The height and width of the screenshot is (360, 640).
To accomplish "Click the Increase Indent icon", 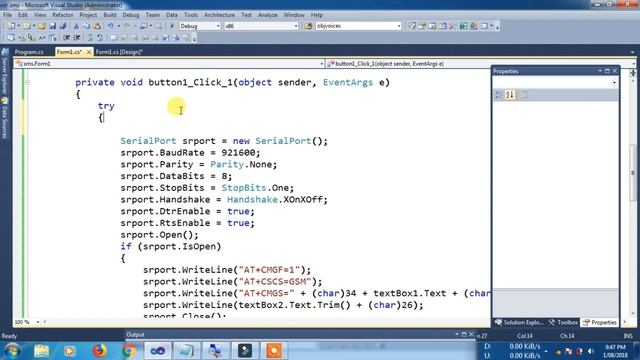I will tap(76, 38).
